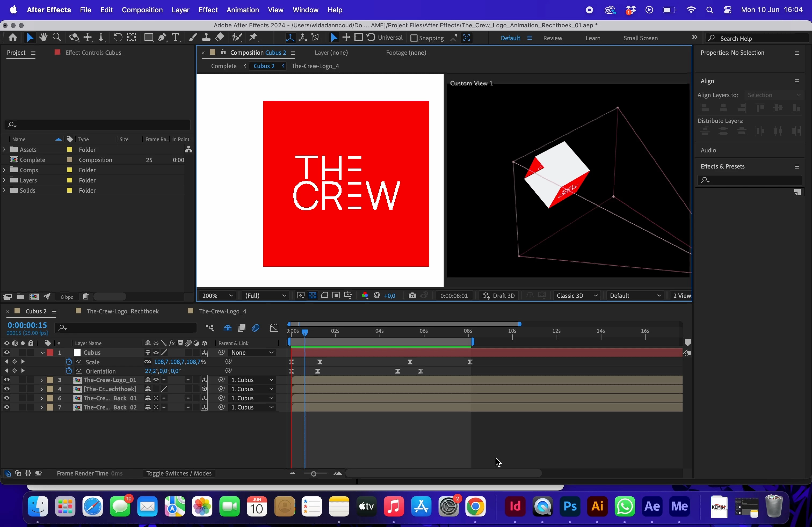Switch to the Review workspace
812x527 pixels.
552,38
